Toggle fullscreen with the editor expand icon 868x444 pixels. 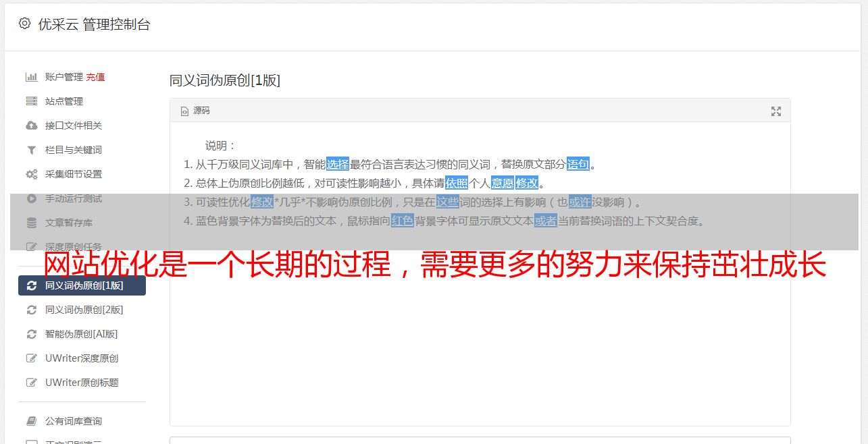click(x=776, y=111)
